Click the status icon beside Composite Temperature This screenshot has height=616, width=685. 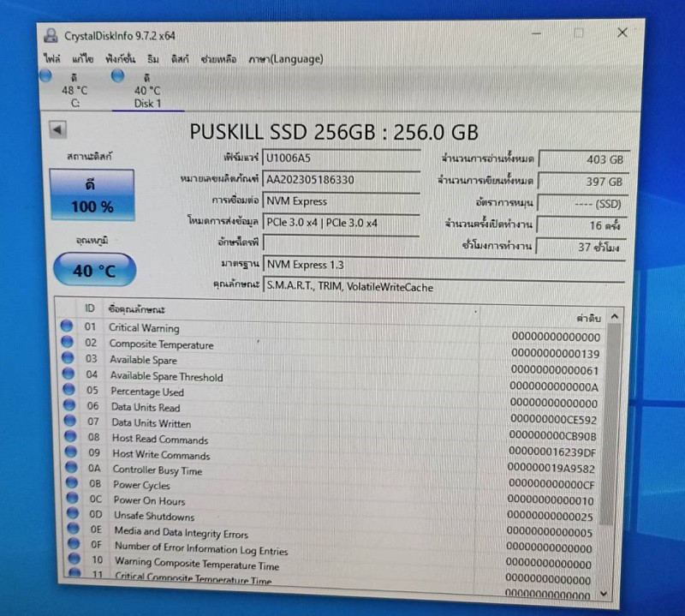[x=66, y=342]
